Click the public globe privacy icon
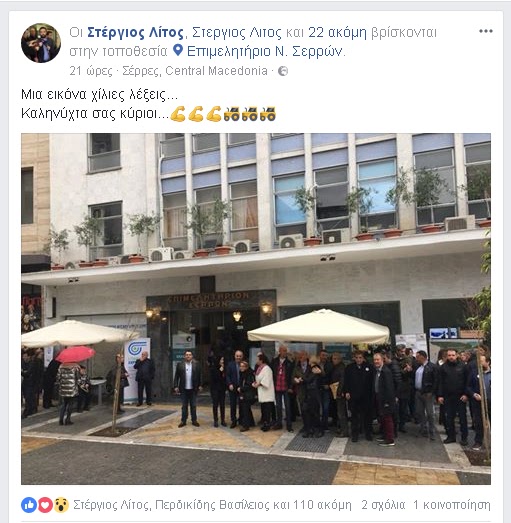Viewport: 511px width, 523px height. (283, 71)
